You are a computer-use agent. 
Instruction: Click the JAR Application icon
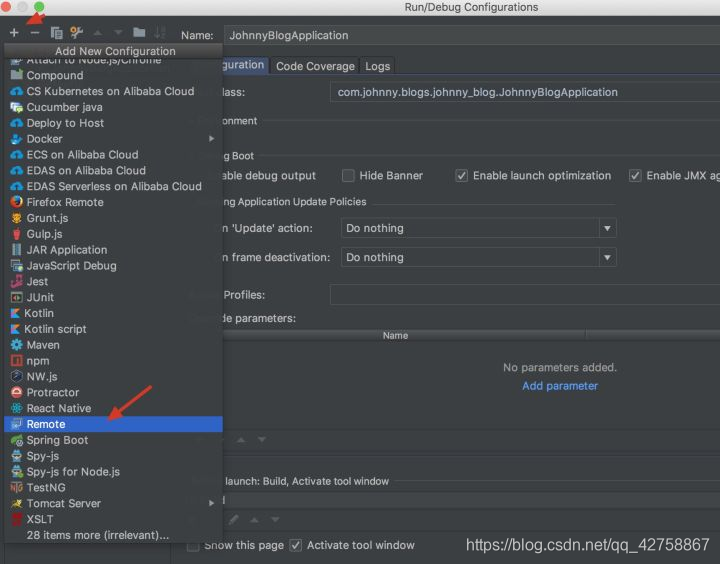tap(17, 250)
